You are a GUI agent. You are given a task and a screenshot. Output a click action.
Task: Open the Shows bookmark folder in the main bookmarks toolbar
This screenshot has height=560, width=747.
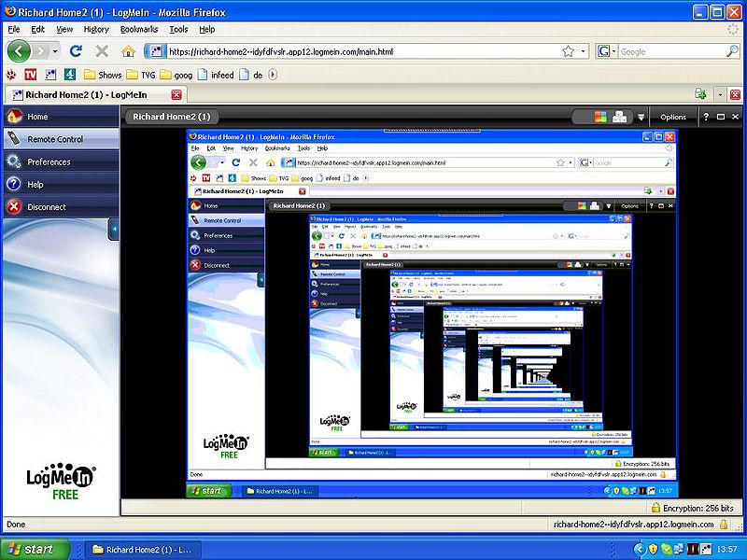[103, 75]
